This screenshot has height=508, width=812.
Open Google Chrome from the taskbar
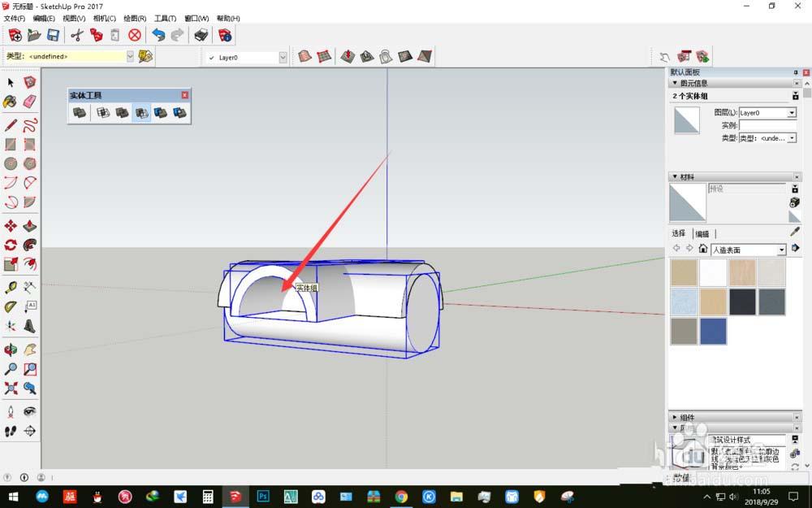(x=401, y=496)
